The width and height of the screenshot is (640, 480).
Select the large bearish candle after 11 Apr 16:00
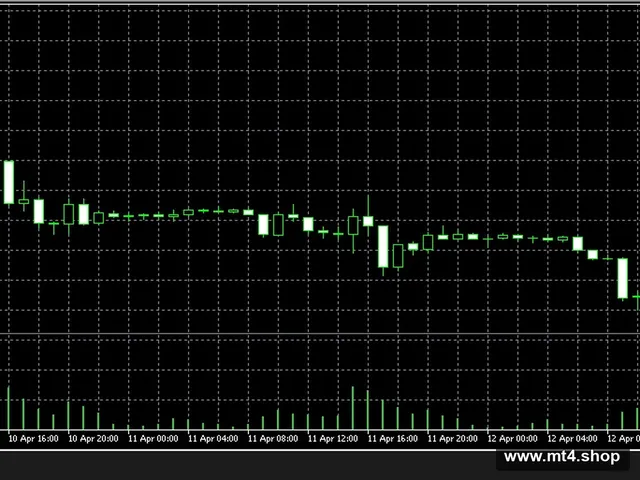(x=383, y=247)
